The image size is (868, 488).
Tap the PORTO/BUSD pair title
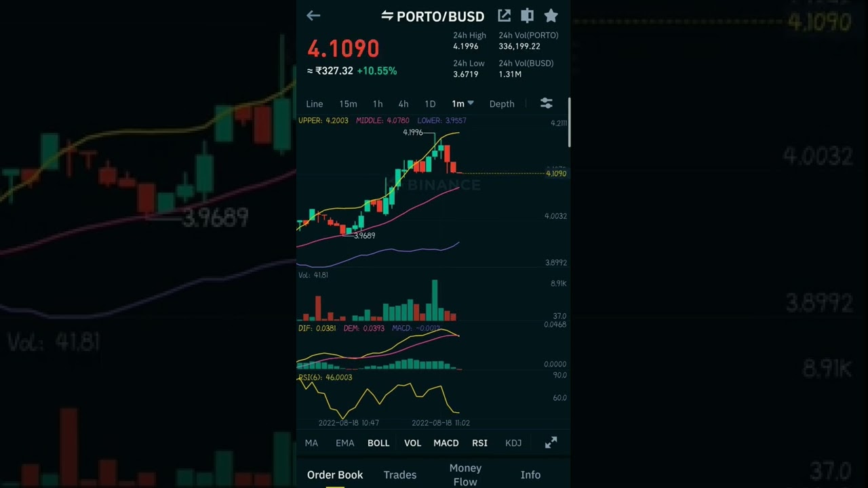pyautogui.click(x=440, y=16)
